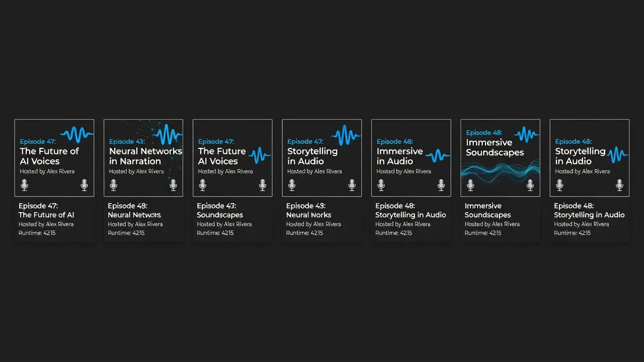This screenshot has width=644, height=362.
Task: Open the Immersive Soundscapes cover thumbnail
Action: click(x=500, y=158)
